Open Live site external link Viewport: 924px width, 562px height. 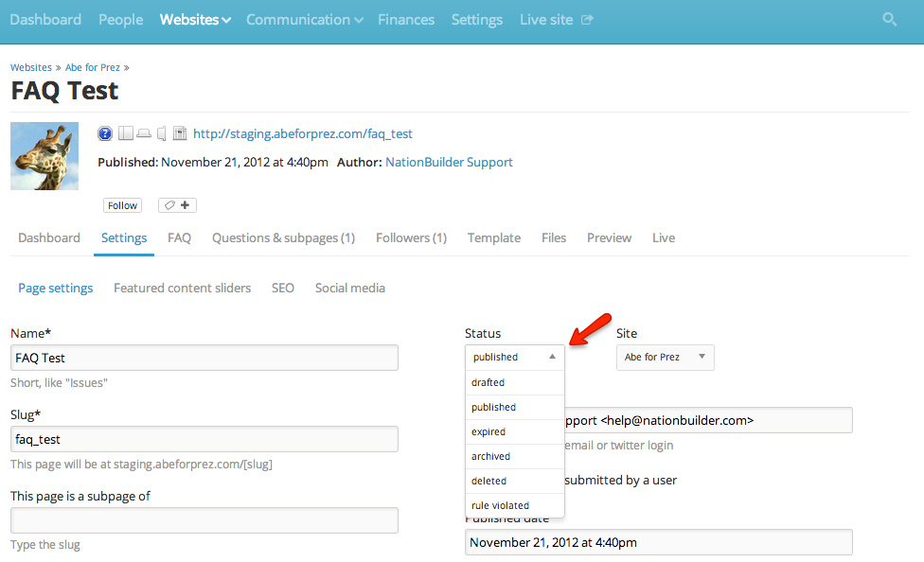pos(556,20)
